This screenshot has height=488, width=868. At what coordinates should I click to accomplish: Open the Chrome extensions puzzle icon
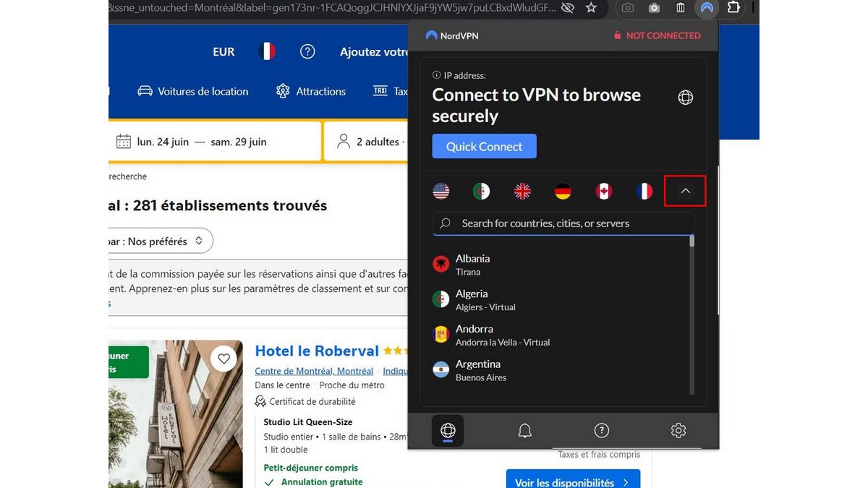[x=733, y=8]
